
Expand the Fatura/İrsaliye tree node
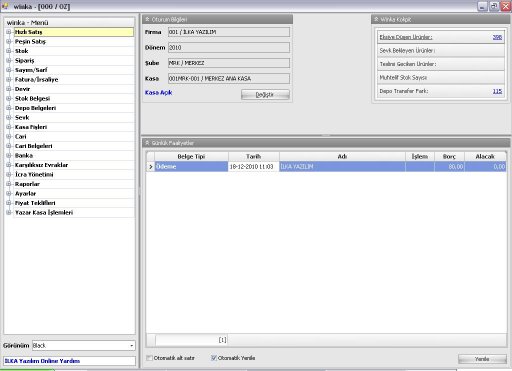pos(9,79)
